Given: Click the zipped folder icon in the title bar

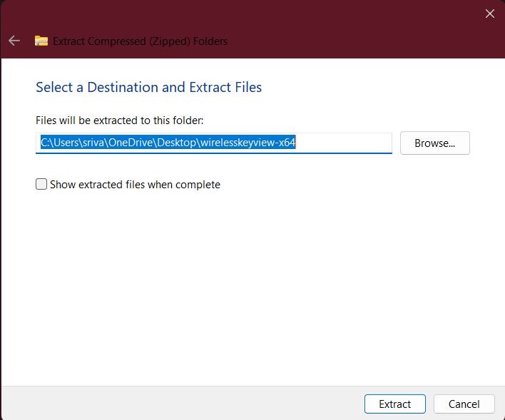Looking at the screenshot, I should 41,41.
